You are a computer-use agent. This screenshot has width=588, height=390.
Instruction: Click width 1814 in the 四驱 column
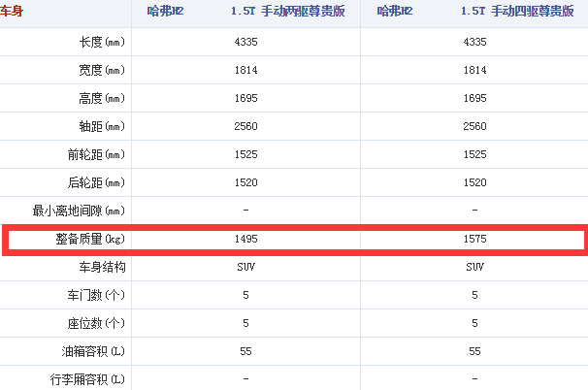click(474, 70)
